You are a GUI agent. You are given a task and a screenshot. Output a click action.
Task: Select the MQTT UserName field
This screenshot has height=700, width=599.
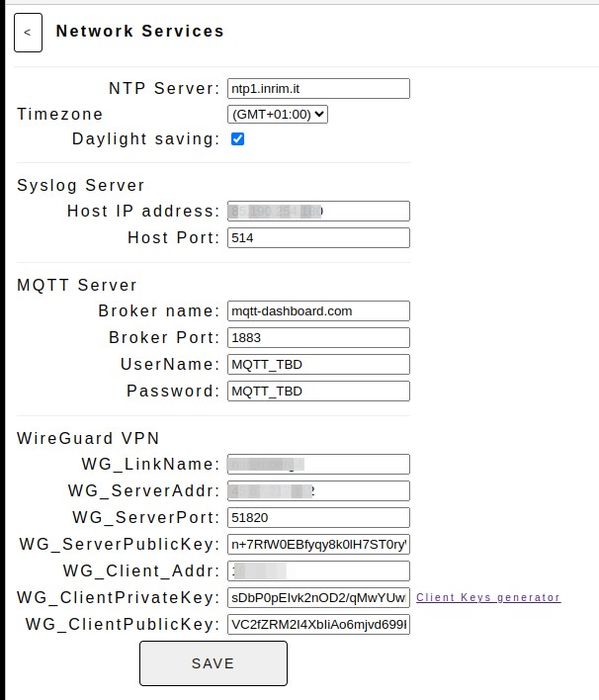click(318, 364)
